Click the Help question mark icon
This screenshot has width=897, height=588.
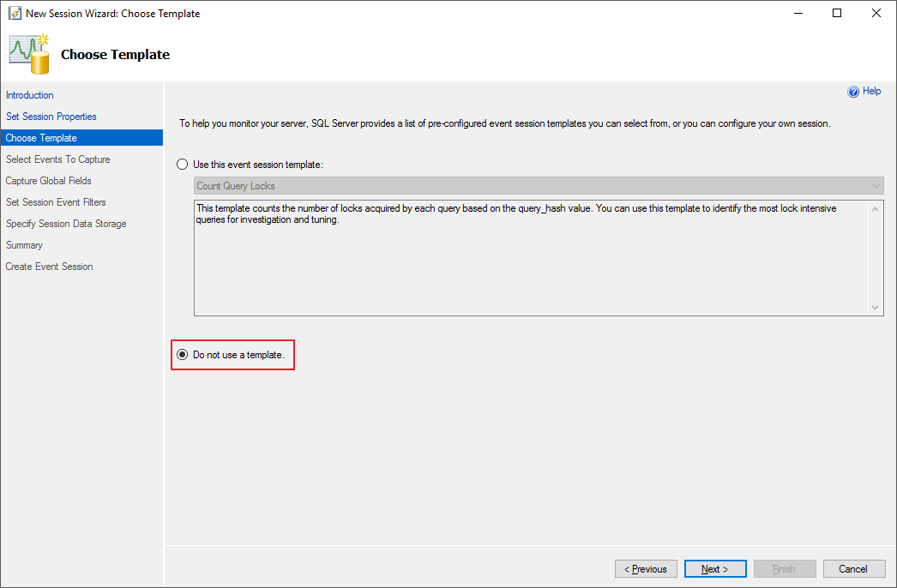click(853, 92)
